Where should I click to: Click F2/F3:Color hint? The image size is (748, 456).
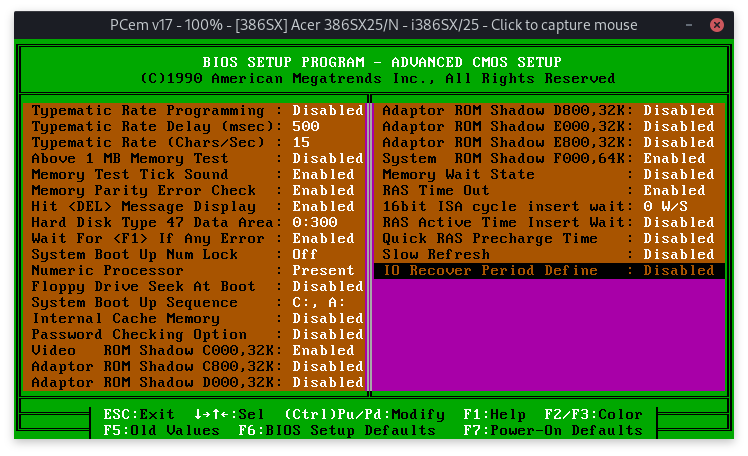[593, 415]
